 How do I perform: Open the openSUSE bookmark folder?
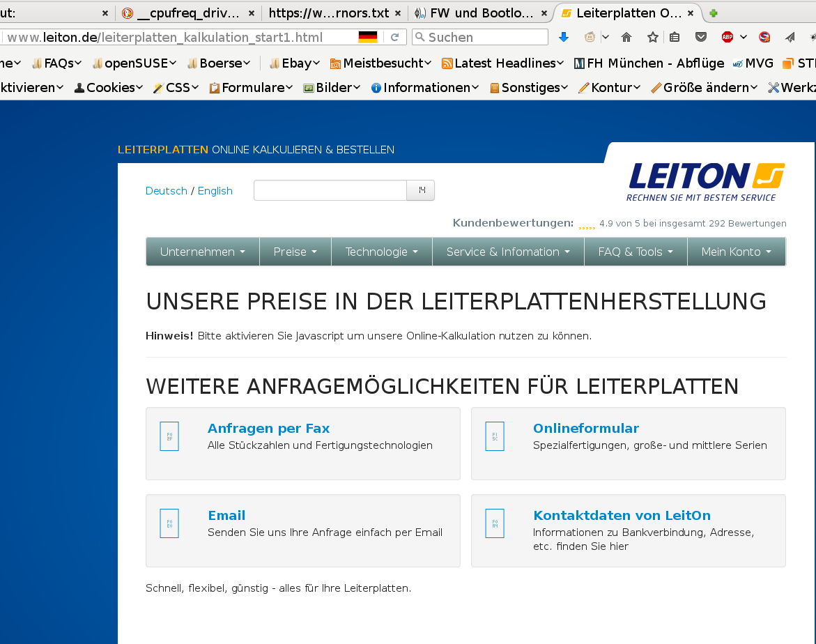134,63
